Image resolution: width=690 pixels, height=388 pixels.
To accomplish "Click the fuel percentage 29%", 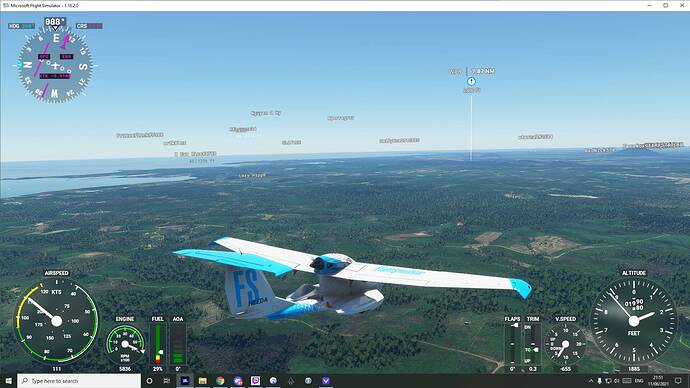I will 158,369.
